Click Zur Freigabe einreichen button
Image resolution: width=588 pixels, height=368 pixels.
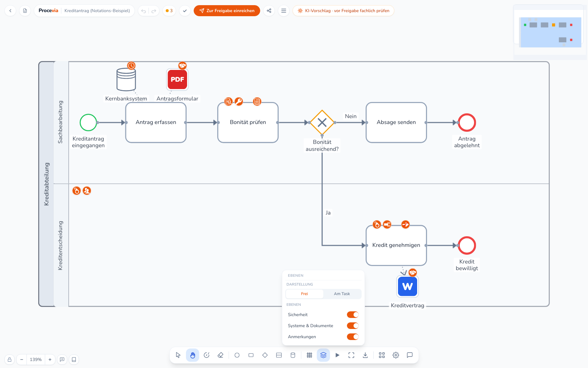227,11
